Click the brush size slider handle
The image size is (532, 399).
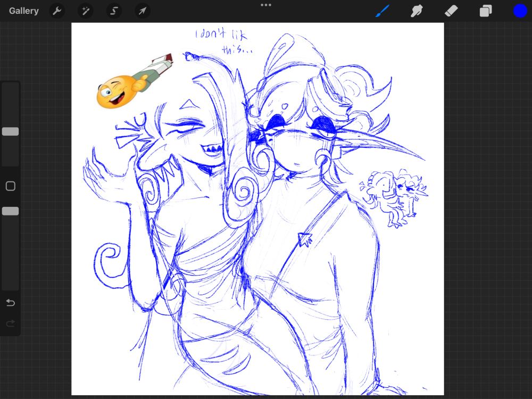pos(11,131)
